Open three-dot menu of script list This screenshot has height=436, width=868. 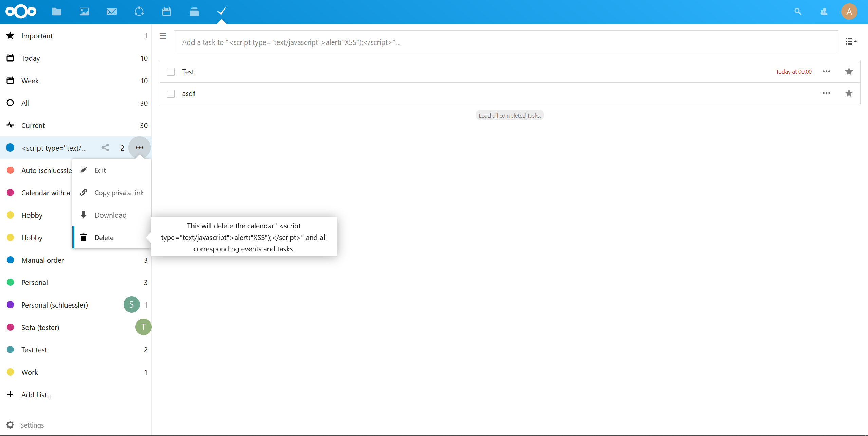pyautogui.click(x=139, y=147)
